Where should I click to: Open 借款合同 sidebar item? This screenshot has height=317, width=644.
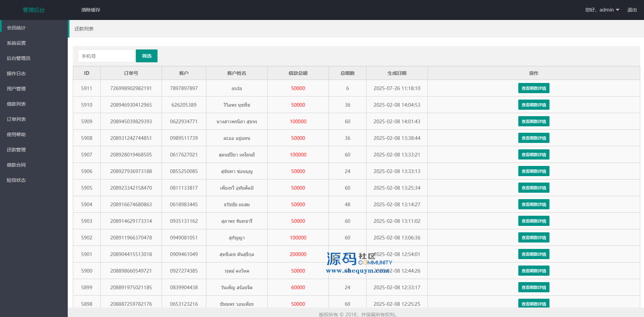coord(16,165)
